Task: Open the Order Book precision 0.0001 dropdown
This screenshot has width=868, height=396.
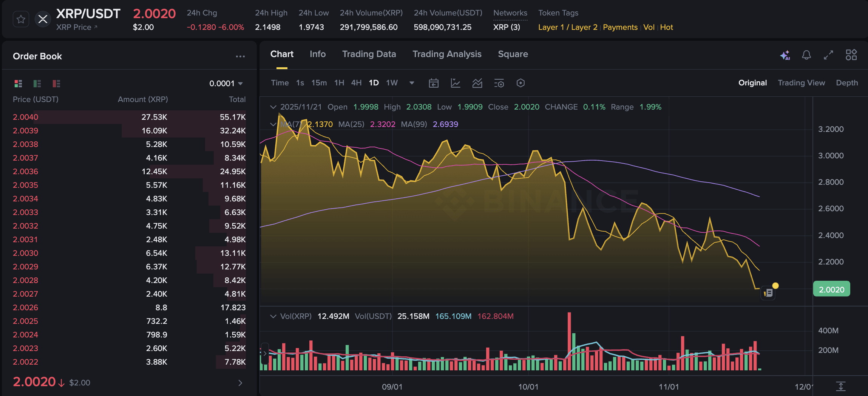Action: [x=225, y=83]
